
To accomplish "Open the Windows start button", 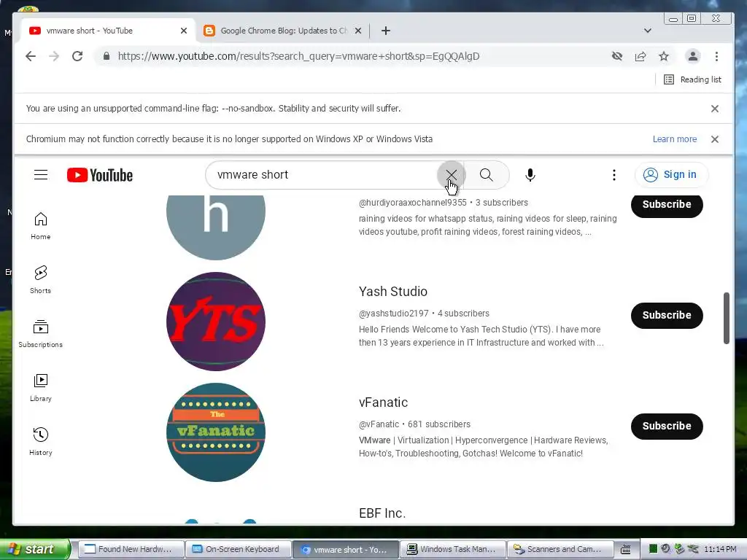I will 34,549.
